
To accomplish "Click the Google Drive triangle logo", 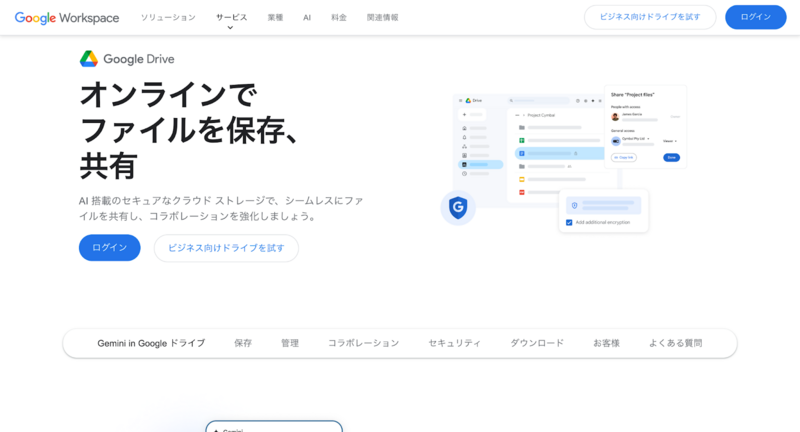I will pyautogui.click(x=89, y=59).
